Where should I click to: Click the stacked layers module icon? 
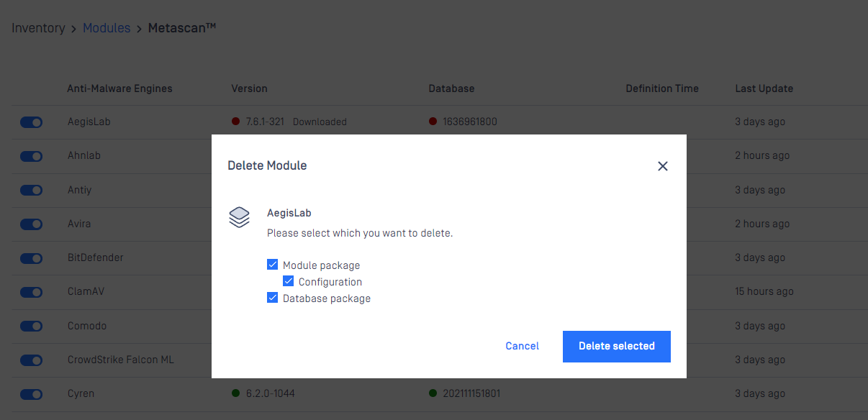pyautogui.click(x=239, y=217)
